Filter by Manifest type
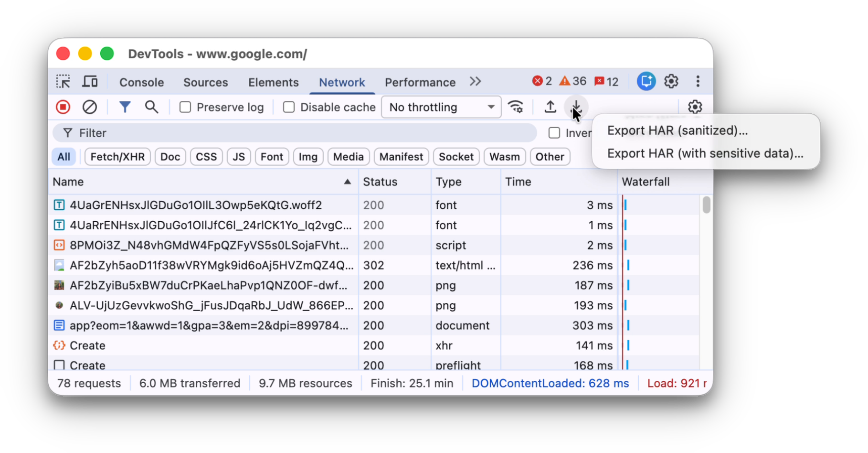 click(401, 157)
